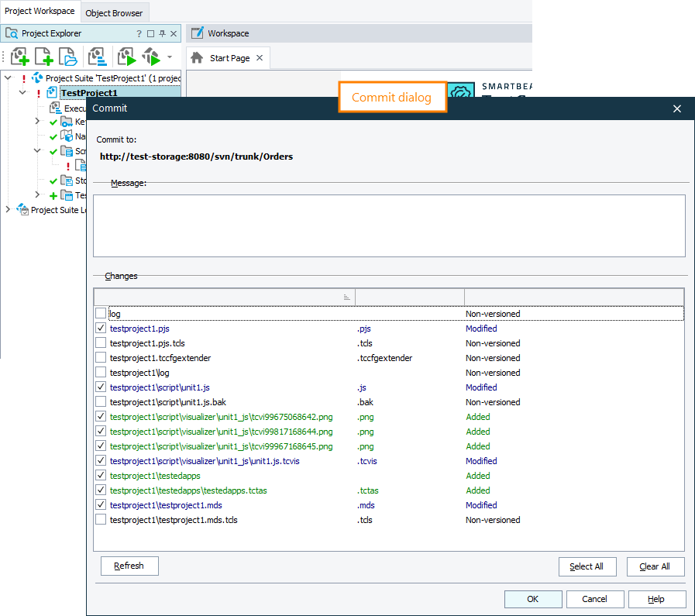
Task: Click the Run Project icon
Action: 126,57
